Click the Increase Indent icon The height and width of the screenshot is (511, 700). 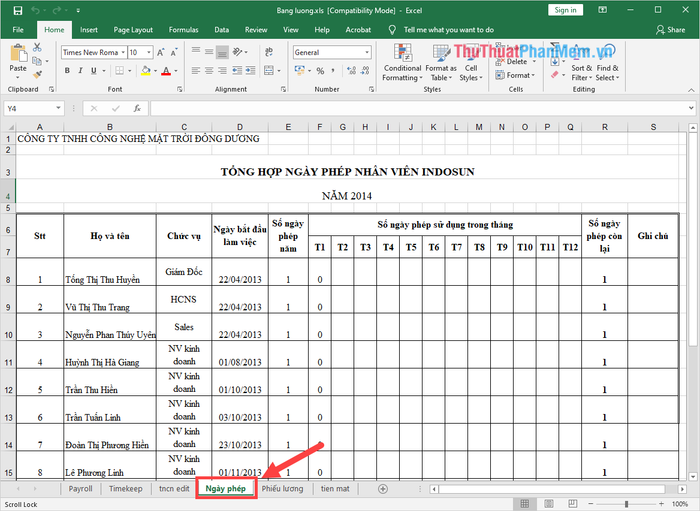[250, 71]
